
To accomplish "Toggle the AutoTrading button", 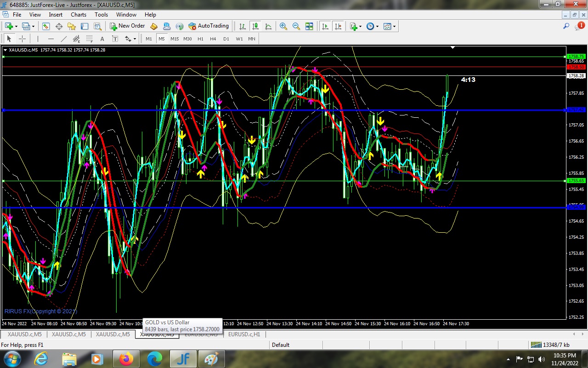I will point(209,26).
